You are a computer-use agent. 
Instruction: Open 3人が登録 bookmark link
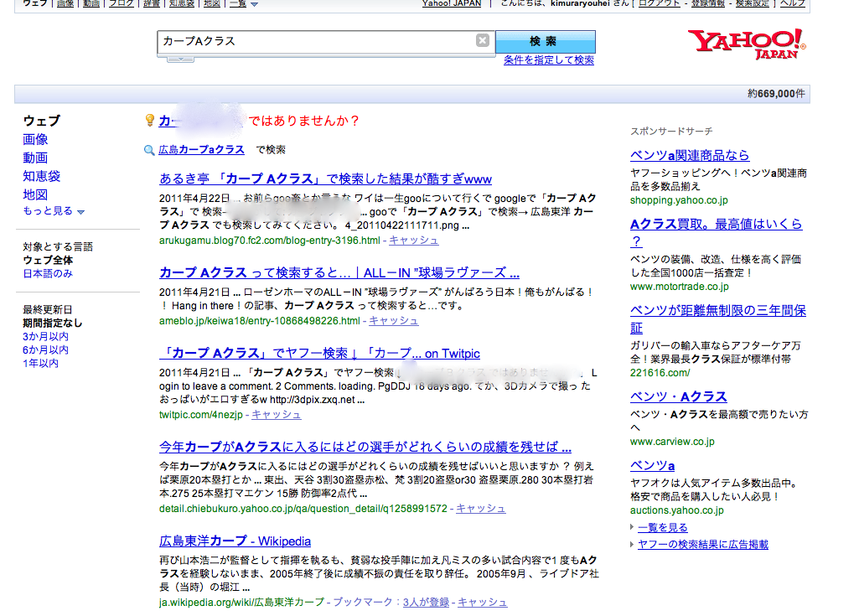coord(427,603)
